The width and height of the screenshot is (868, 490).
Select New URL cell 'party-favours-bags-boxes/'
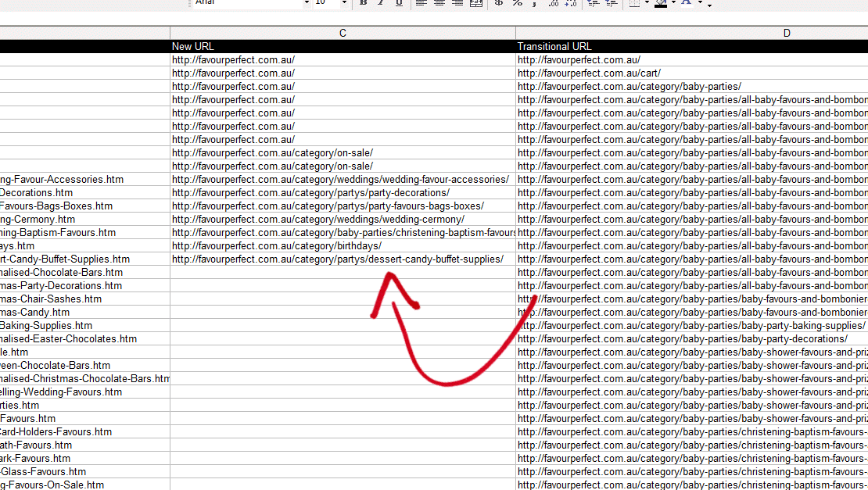[x=343, y=206]
